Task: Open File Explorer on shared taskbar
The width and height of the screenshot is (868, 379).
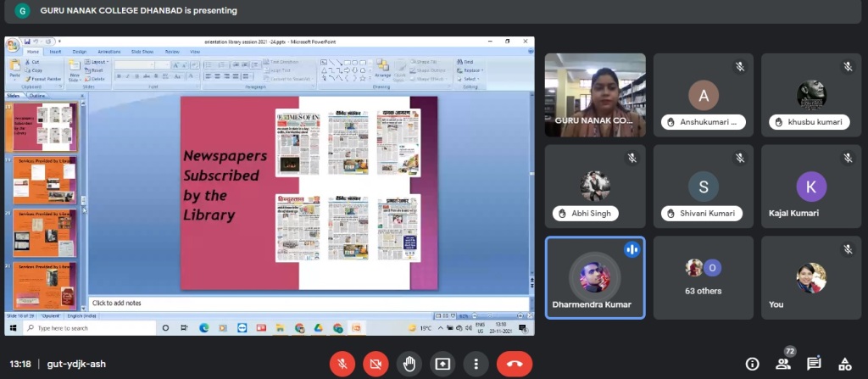Action: (x=280, y=328)
